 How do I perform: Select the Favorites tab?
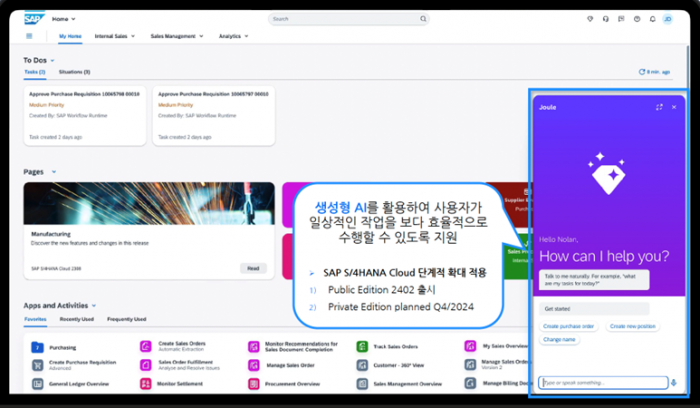[x=35, y=319]
